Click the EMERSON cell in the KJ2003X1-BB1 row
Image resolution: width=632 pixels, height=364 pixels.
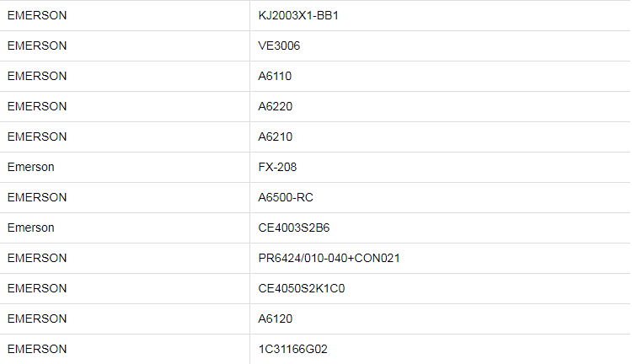(37, 15)
